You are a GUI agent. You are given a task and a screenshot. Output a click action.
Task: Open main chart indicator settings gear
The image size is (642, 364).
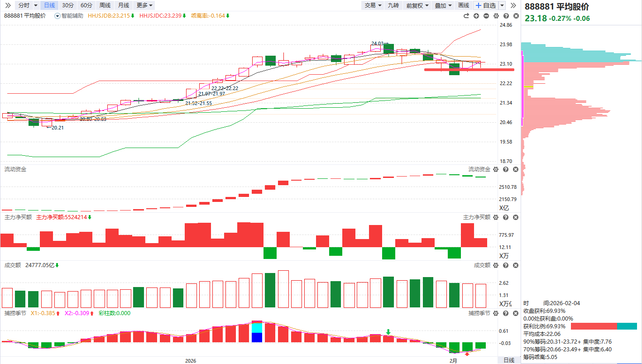[496, 16]
